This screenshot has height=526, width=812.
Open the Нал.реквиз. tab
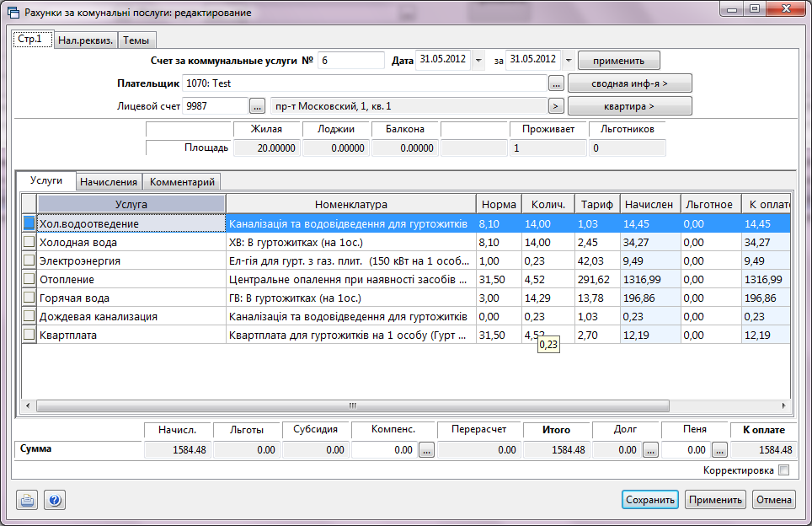tap(85, 40)
